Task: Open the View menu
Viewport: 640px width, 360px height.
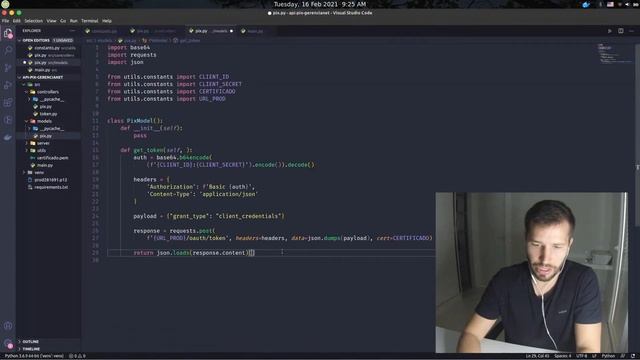Action: pyautogui.click(x=51, y=21)
